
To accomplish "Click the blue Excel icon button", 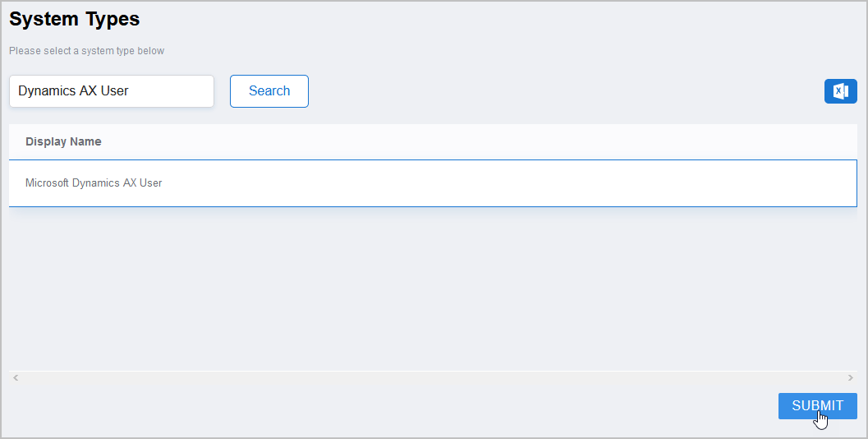I will [840, 91].
